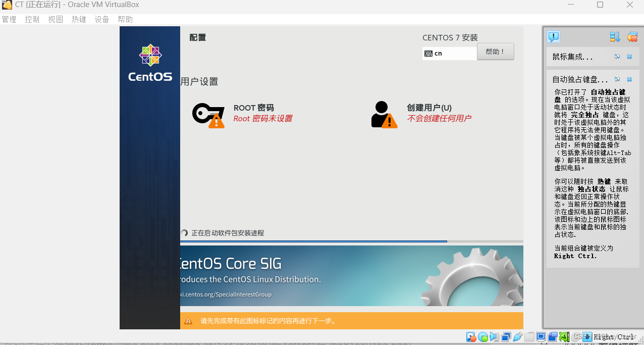The width and height of the screenshot is (644, 345).
Task: Click the '不会创建任何用户' warning text
Action: click(439, 119)
